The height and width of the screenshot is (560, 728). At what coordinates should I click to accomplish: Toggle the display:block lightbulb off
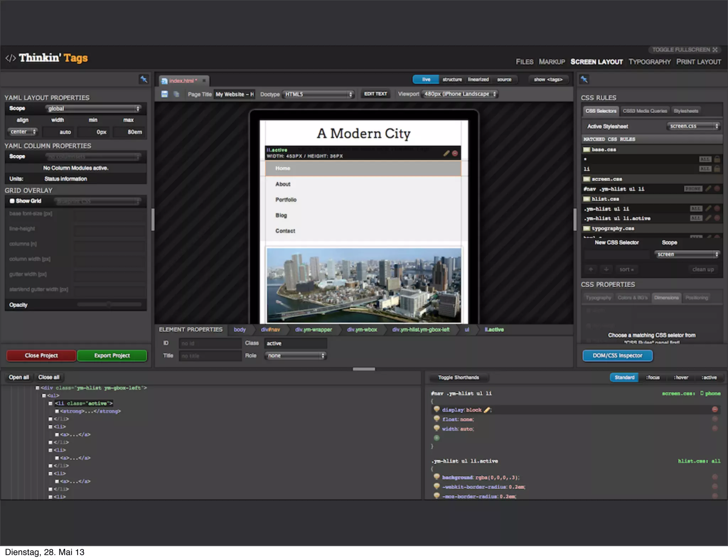(437, 409)
